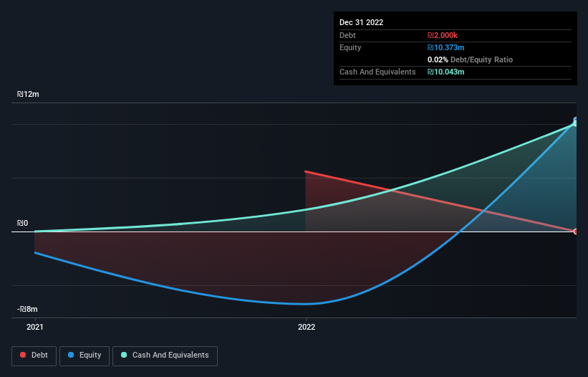This screenshot has width=588, height=377.
Task: Toggle the Equity legend button
Action: pos(85,355)
